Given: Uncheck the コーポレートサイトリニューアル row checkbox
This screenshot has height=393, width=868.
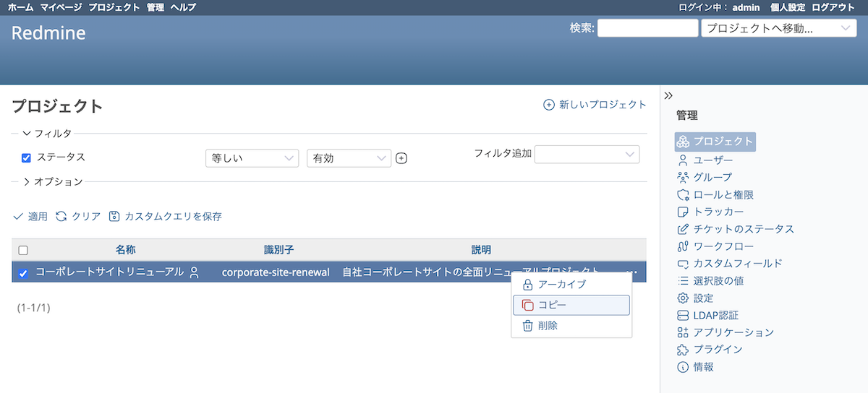Looking at the screenshot, I should (x=23, y=273).
